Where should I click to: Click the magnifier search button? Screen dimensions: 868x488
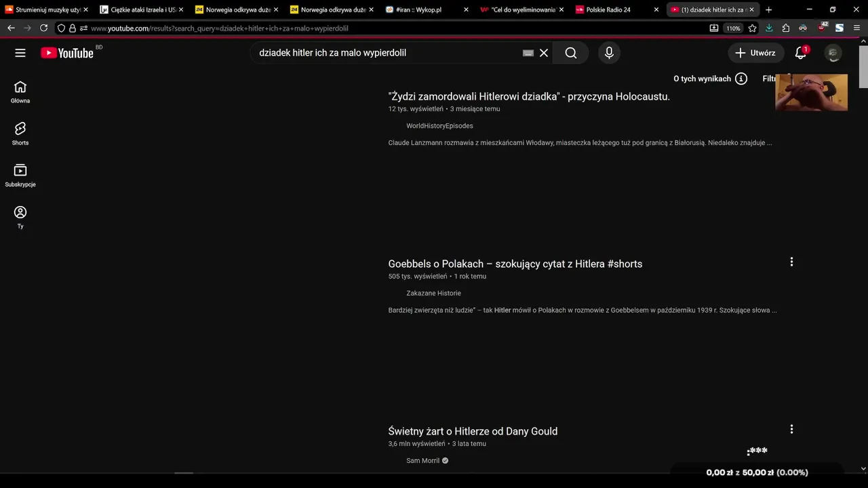(x=571, y=53)
